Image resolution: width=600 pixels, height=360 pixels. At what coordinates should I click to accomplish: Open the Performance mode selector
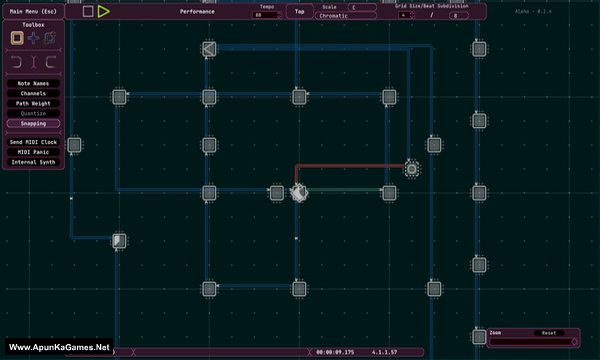coord(197,11)
